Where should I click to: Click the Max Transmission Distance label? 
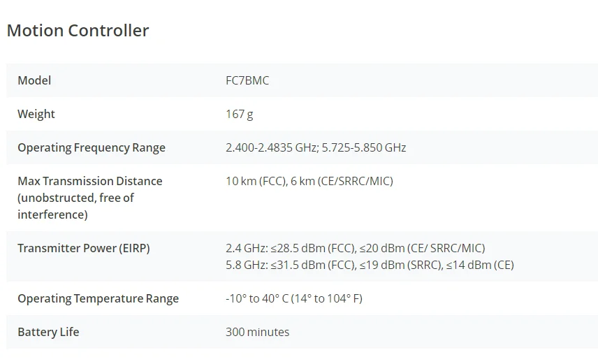[x=89, y=181]
